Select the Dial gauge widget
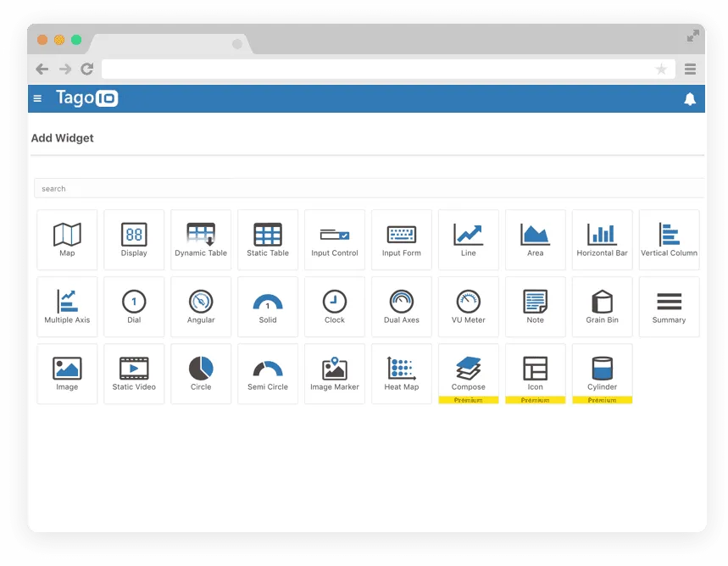Viewport: 728px width, 566px height. coord(134,306)
